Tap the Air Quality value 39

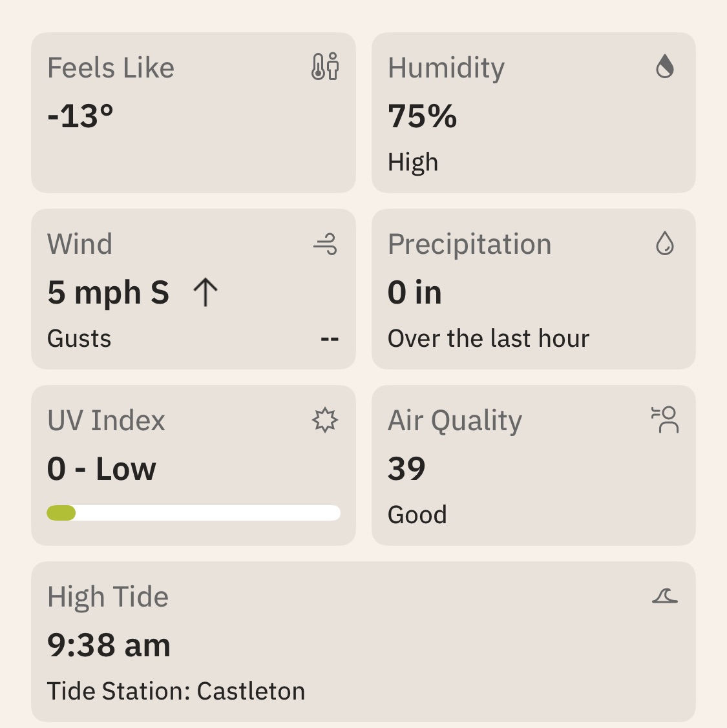[406, 468]
